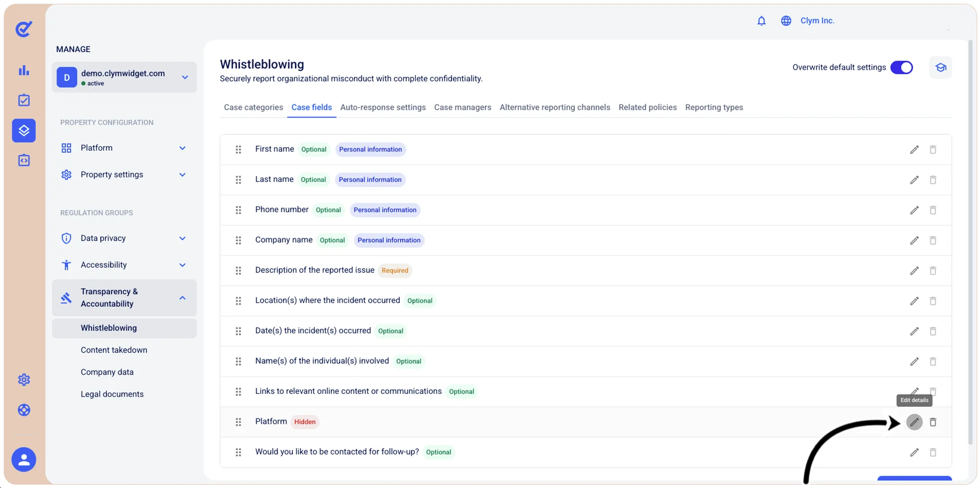This screenshot has width=980, height=488.
Task: Open Legal documents page
Action: click(112, 394)
